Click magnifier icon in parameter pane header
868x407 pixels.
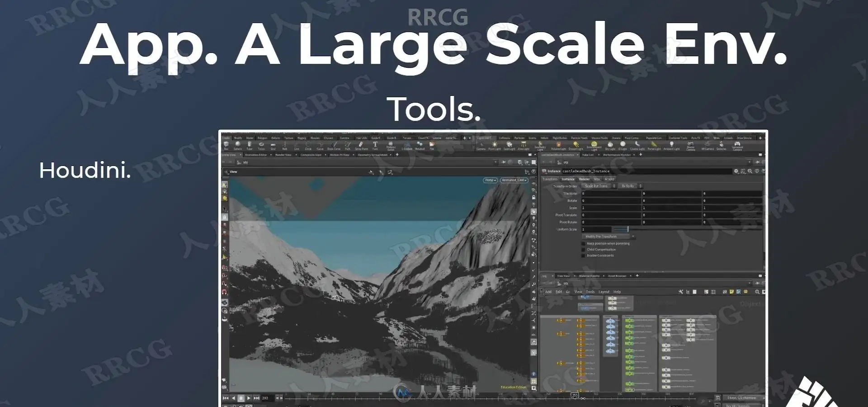coord(750,171)
